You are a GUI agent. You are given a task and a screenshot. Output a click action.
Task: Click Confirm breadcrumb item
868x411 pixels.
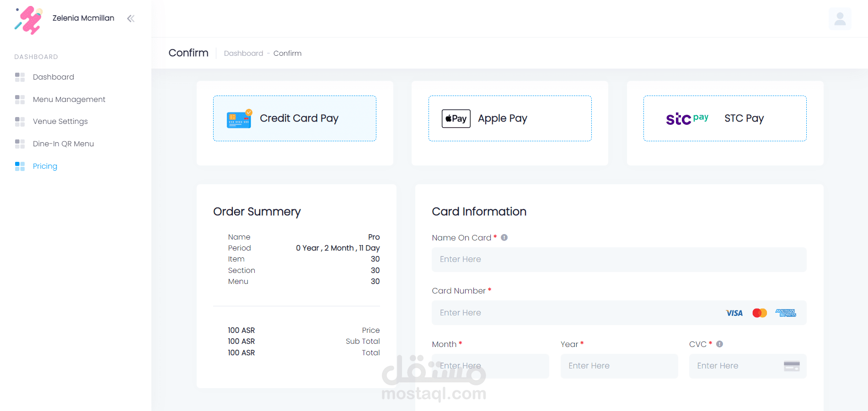point(287,53)
